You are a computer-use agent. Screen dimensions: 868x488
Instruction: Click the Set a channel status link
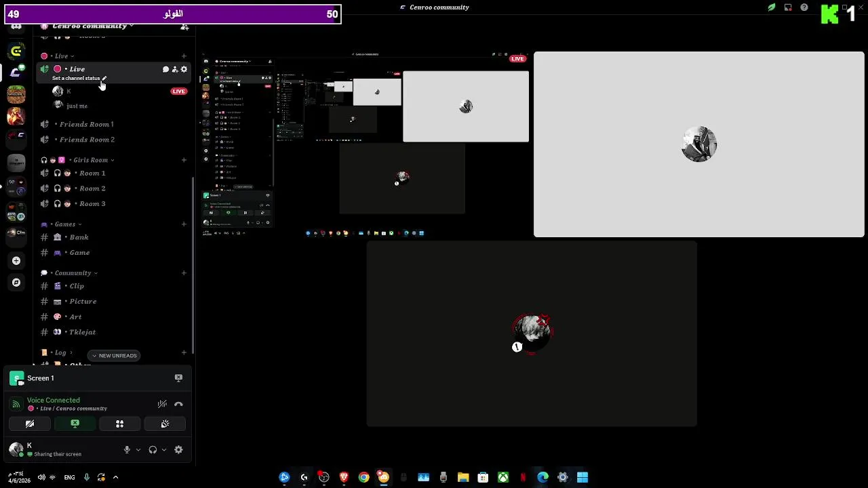[x=76, y=78]
